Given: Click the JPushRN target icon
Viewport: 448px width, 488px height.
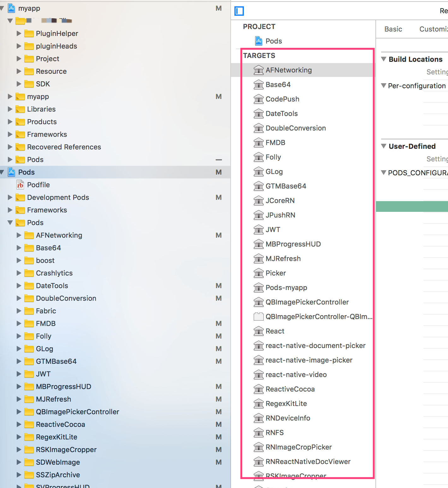Looking at the screenshot, I should (x=259, y=215).
